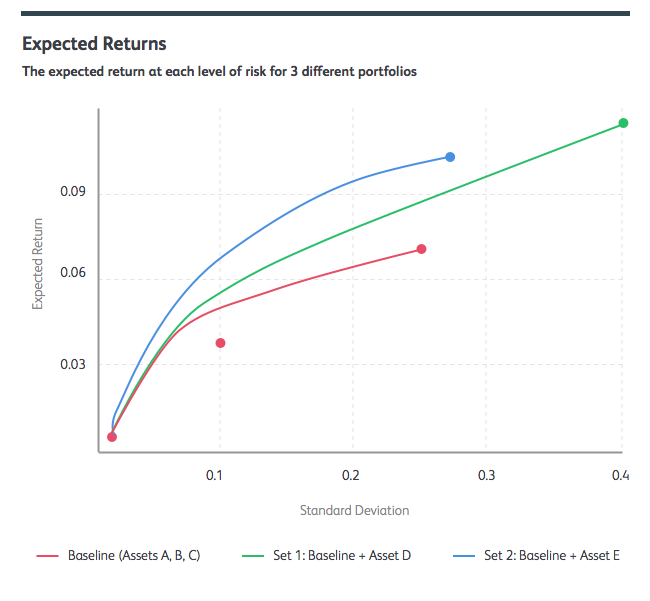
Task: Click the Expected Return y-axis title
Action: (x=38, y=263)
